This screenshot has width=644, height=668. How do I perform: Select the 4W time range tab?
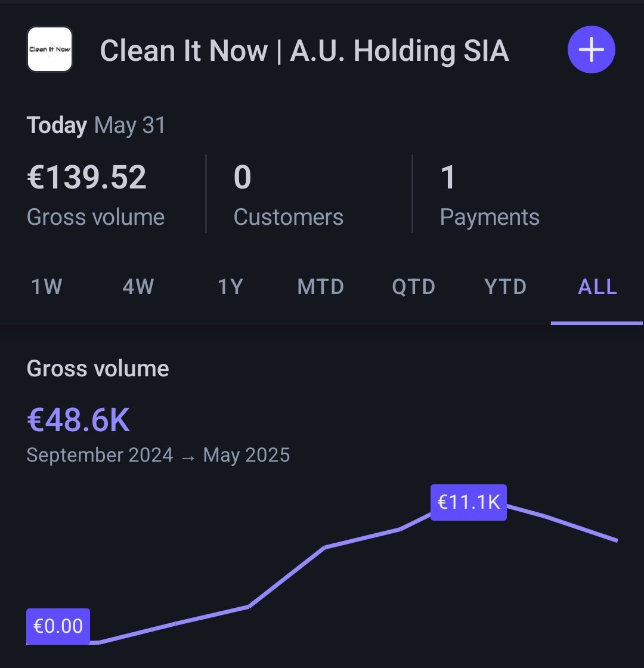[x=138, y=287]
